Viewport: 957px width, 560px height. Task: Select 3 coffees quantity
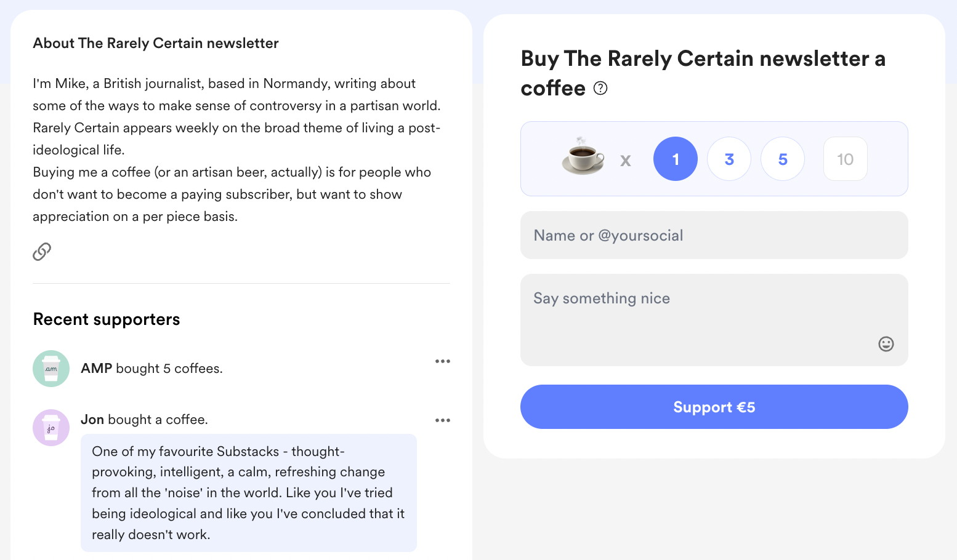[x=729, y=159]
